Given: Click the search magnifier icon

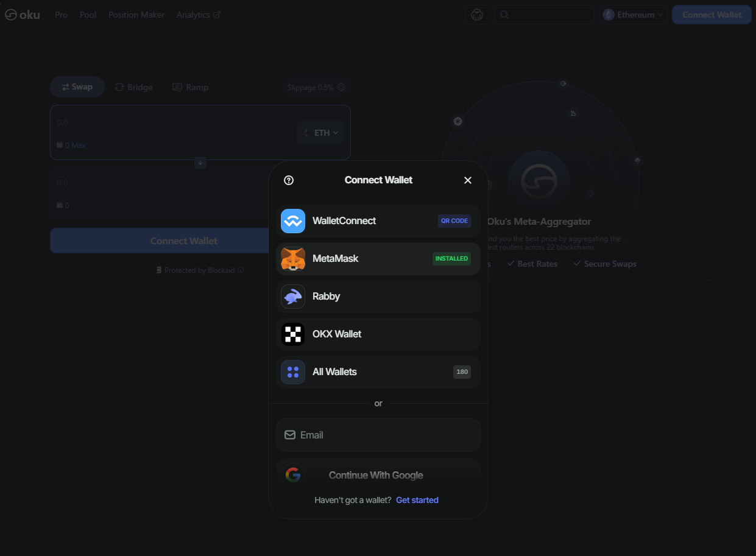Looking at the screenshot, I should coord(504,15).
